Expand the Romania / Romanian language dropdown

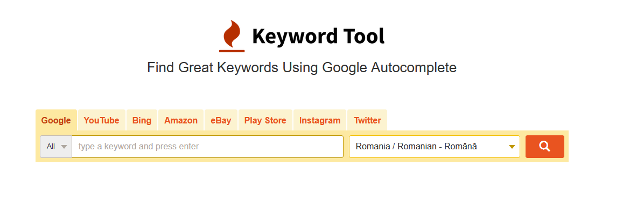coord(435,147)
